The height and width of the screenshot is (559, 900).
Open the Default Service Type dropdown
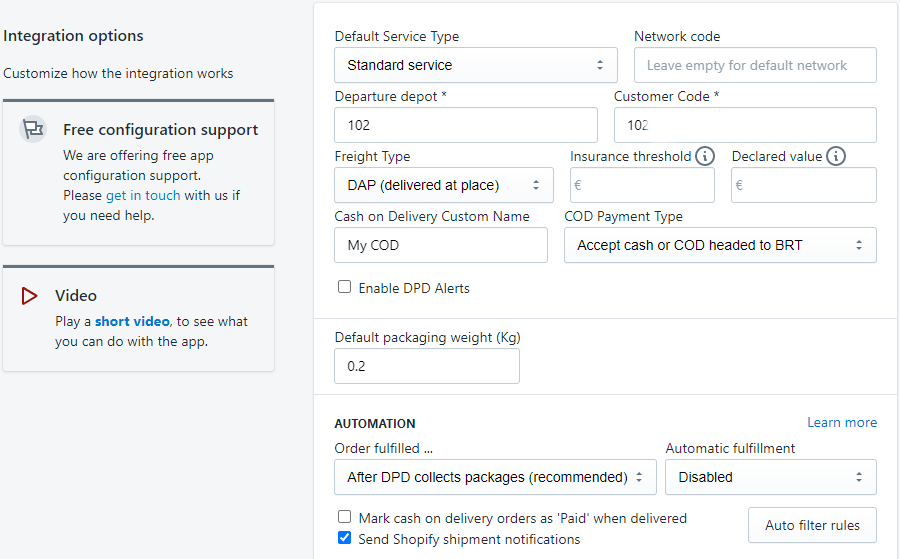(x=476, y=65)
